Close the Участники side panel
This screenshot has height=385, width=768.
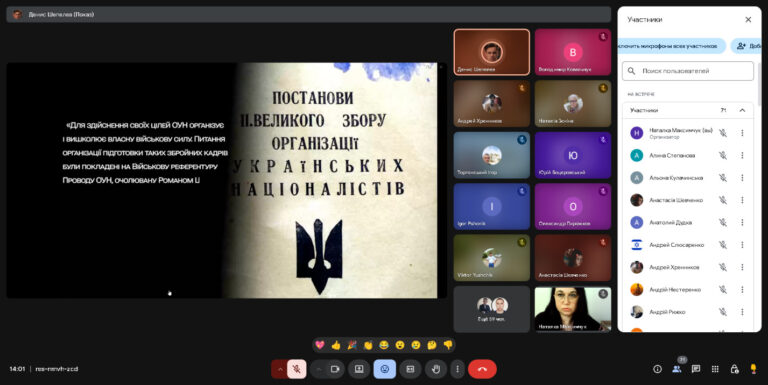pyautogui.click(x=748, y=20)
